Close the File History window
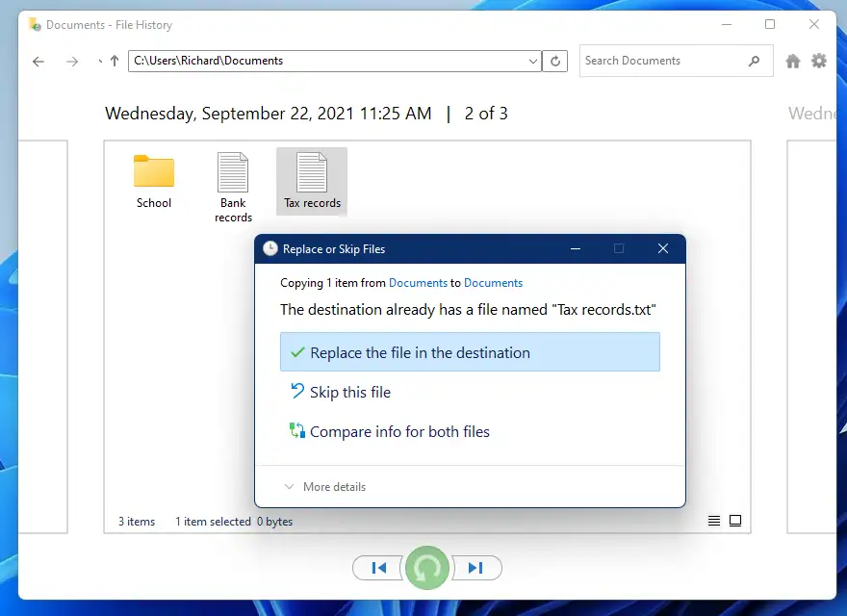This screenshot has height=616, width=847. 814,24
